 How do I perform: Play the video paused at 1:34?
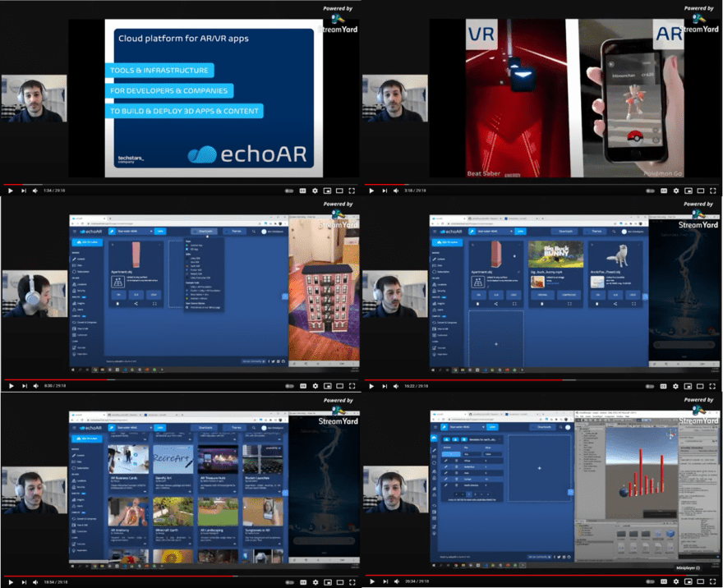pos(11,191)
